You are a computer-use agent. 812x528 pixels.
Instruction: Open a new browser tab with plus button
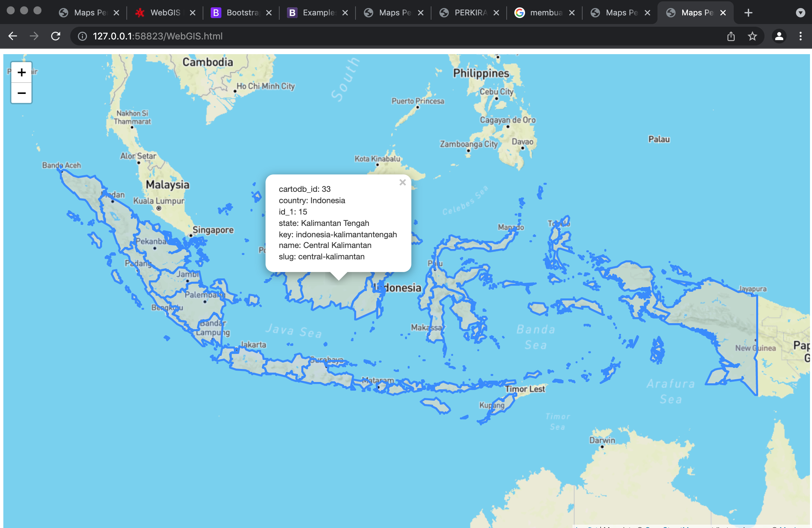748,13
